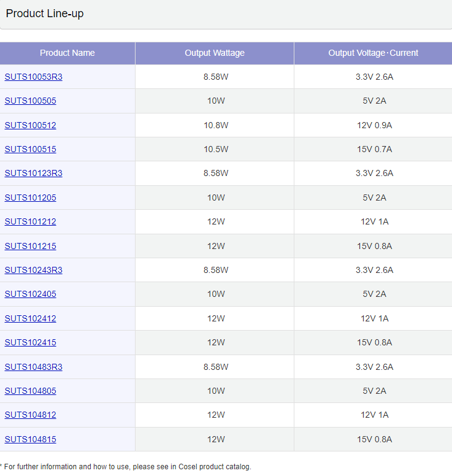
Task: Click the Output Wattage column header
Action: pyautogui.click(x=215, y=53)
